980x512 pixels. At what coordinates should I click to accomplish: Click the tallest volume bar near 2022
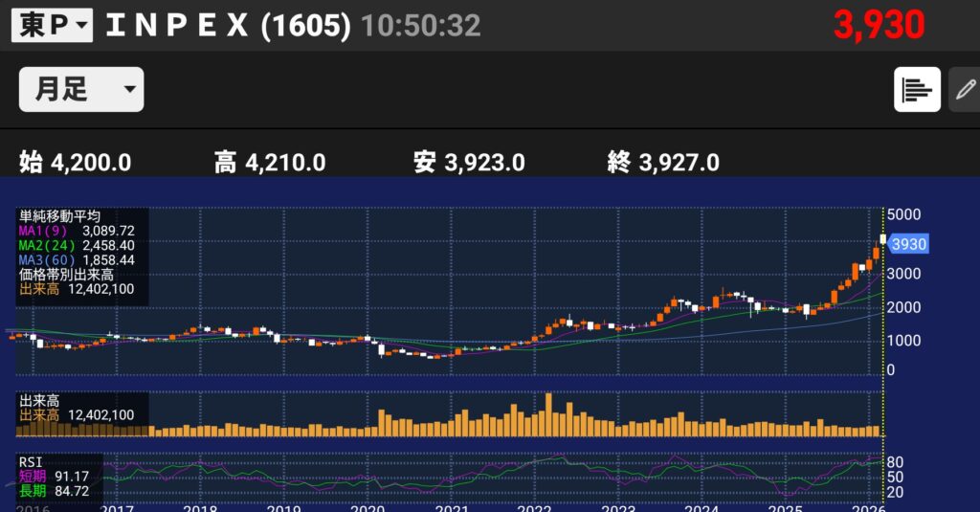coord(549,414)
